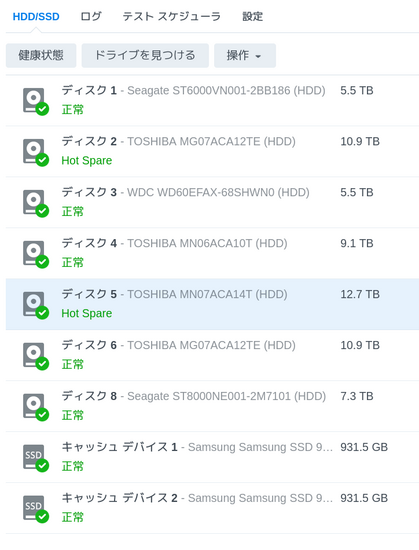This screenshot has height=550, width=419.
Task: Click the Disk 5 hot spare drive icon
Action: [x=35, y=305]
